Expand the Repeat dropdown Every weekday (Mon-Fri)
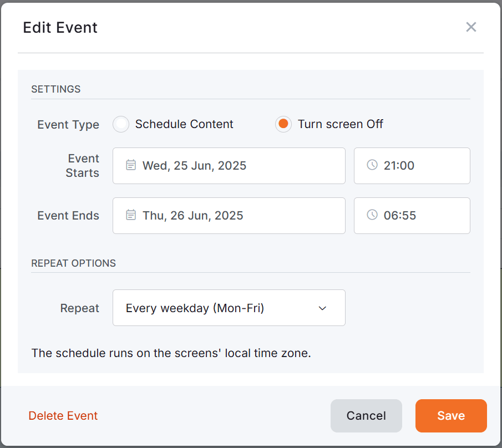This screenshot has height=448, width=502. pyautogui.click(x=229, y=308)
